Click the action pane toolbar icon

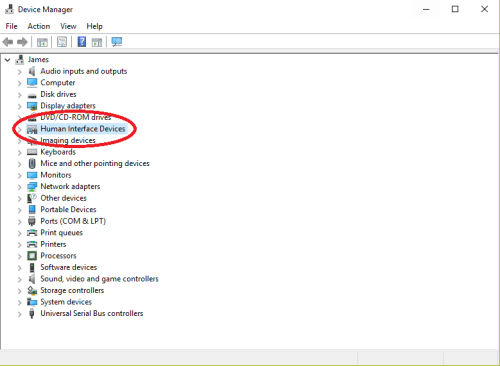pos(97,42)
